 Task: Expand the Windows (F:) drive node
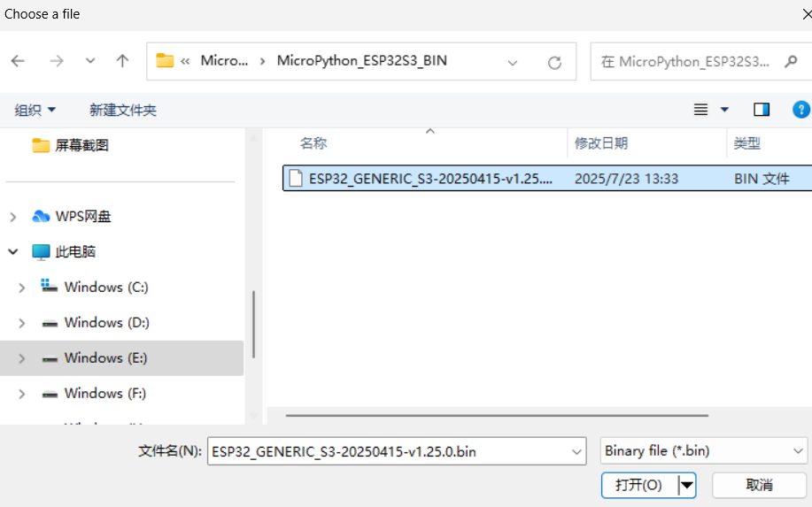(x=22, y=395)
